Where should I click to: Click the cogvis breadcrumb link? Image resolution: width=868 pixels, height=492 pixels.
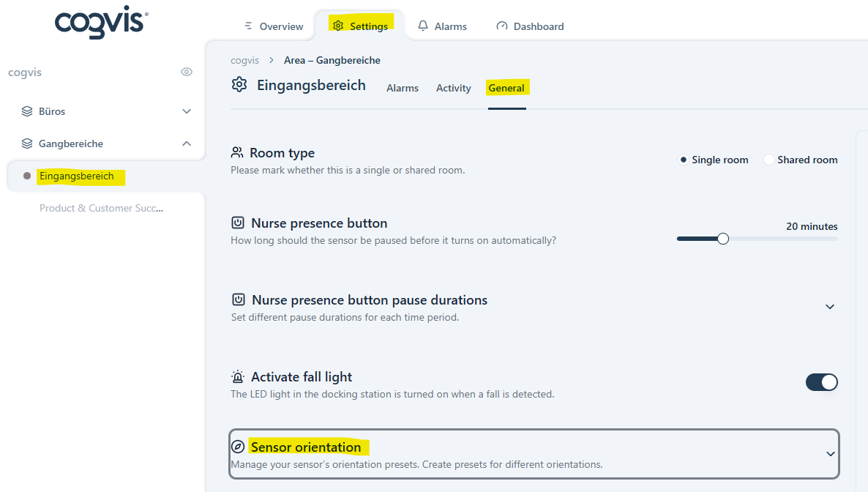pos(244,60)
